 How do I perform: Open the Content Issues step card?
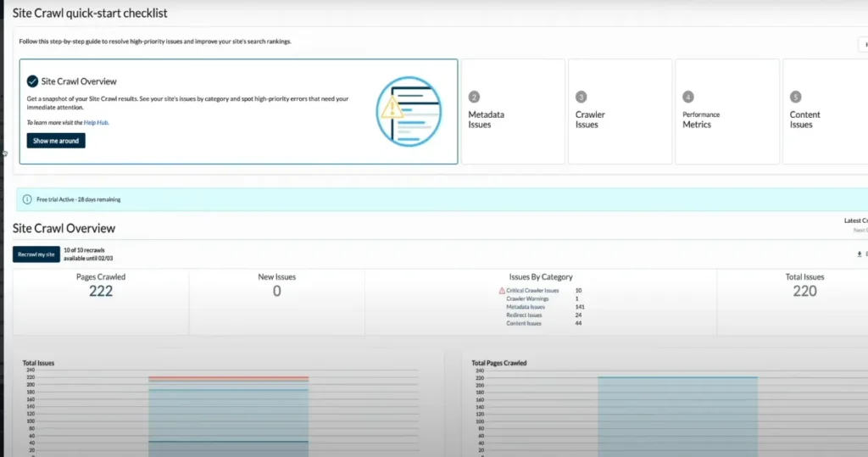[826, 111]
